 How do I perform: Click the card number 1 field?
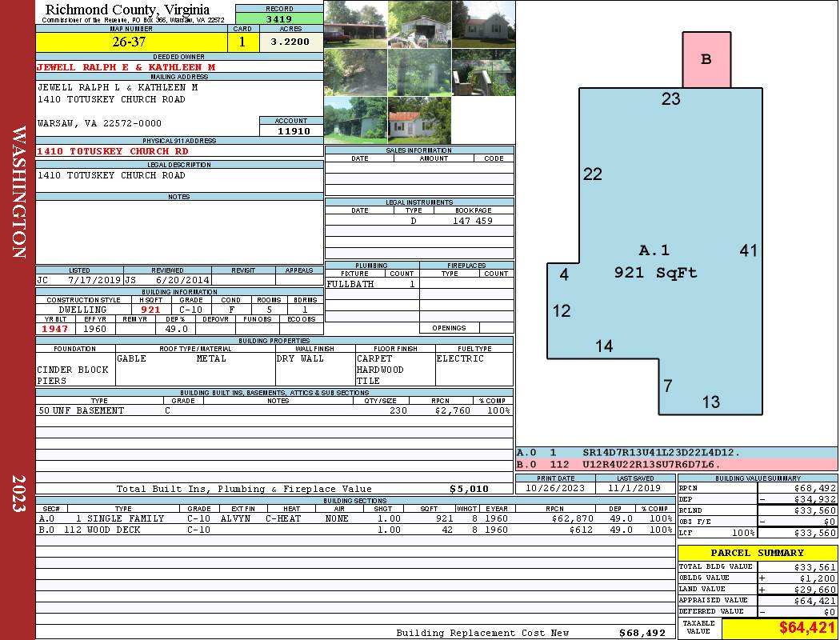[x=242, y=42]
